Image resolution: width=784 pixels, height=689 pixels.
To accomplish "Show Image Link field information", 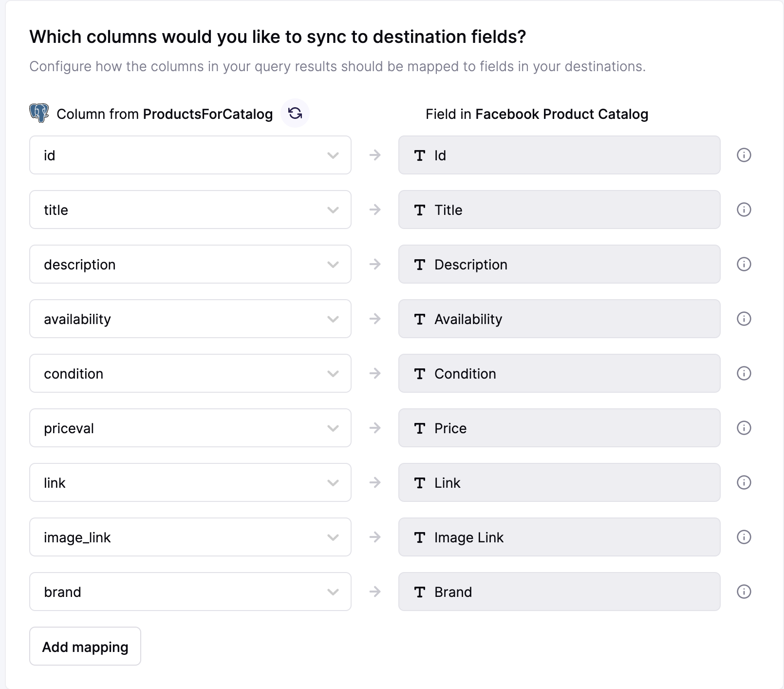I will point(744,537).
